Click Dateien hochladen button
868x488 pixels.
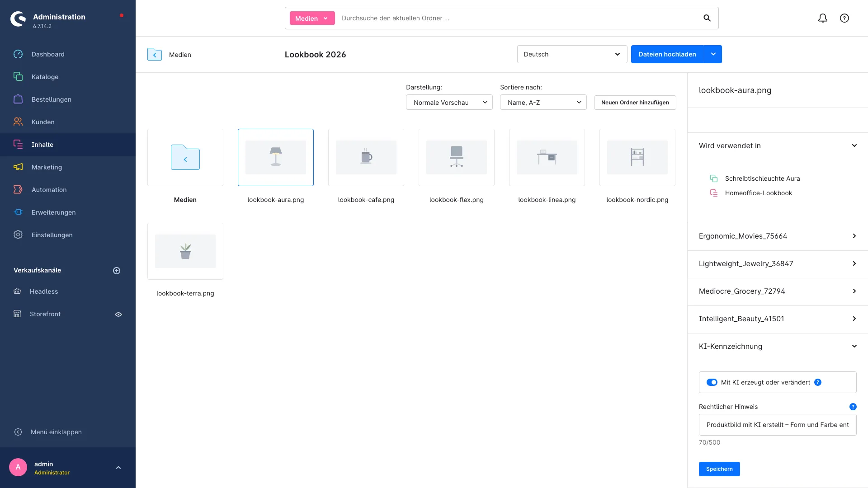click(667, 54)
